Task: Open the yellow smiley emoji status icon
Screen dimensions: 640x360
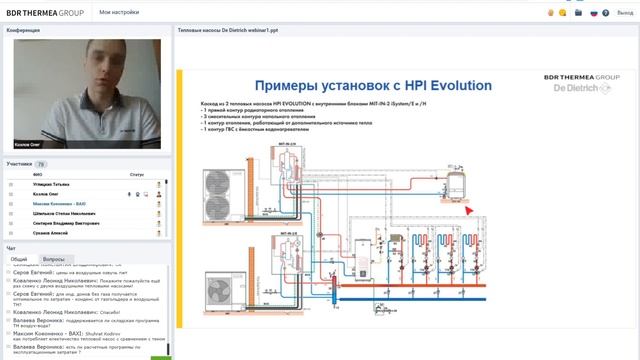Action: tap(562, 13)
